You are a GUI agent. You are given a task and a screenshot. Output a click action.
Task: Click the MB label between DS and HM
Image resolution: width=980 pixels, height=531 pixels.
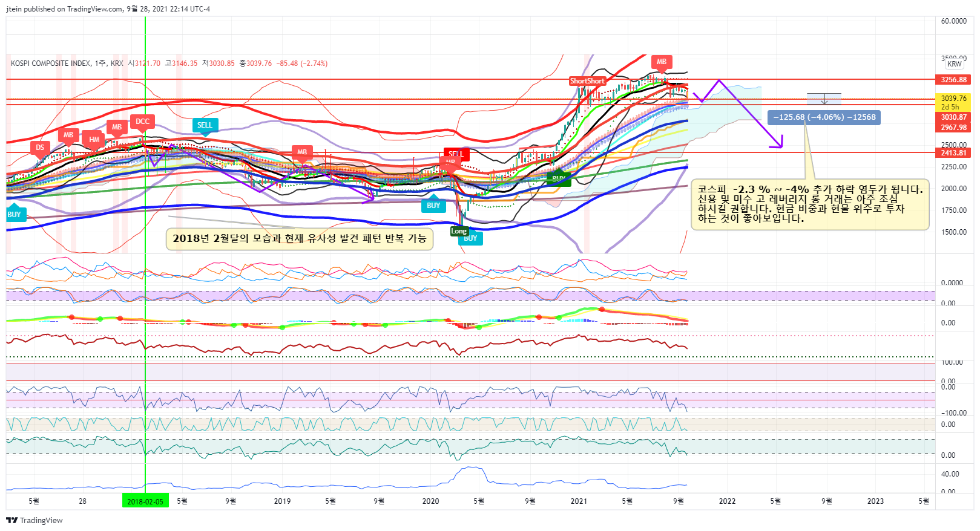click(68, 135)
